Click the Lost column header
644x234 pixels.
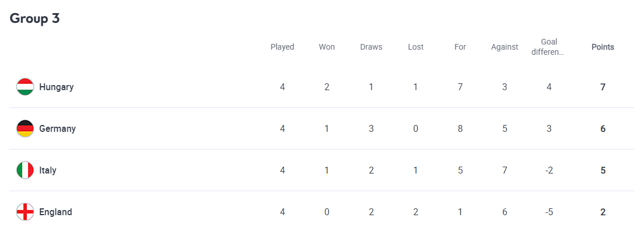(x=415, y=47)
